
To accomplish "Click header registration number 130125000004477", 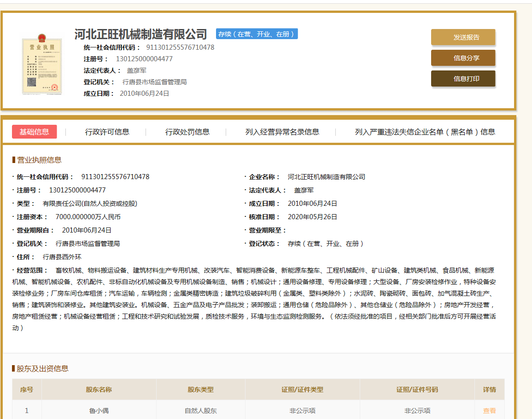I will [x=144, y=59].
